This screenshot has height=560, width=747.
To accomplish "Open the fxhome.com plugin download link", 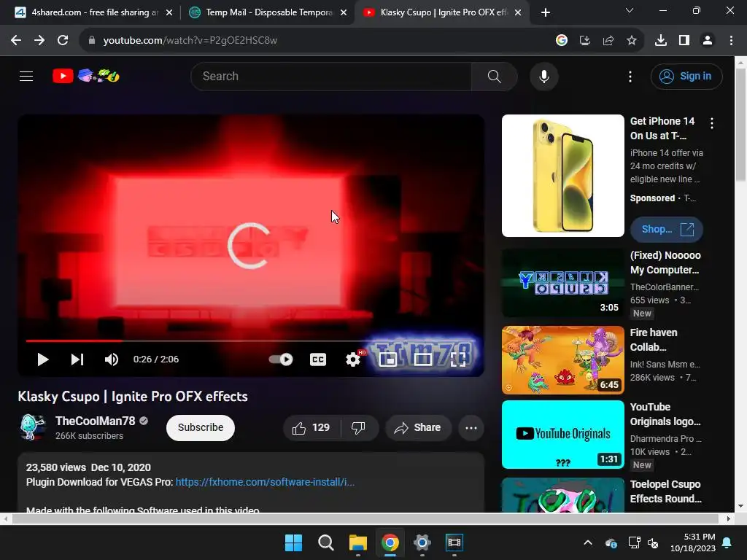I will 265,482.
